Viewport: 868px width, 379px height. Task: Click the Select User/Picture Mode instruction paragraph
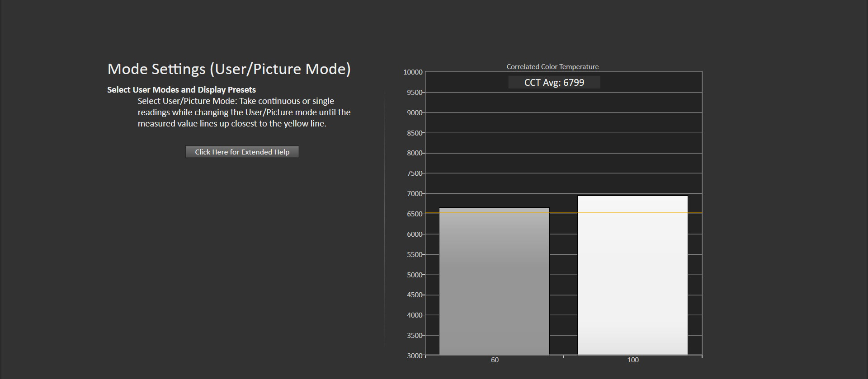coord(244,112)
